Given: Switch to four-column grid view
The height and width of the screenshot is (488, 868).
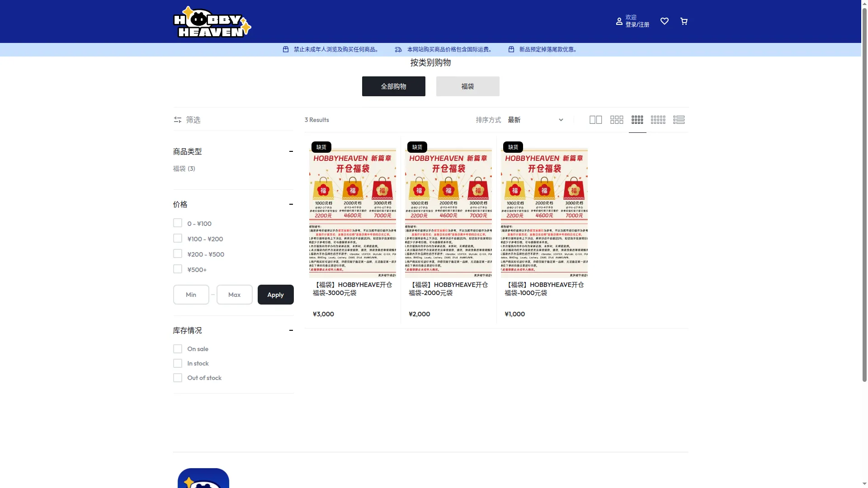Looking at the screenshot, I should (637, 120).
